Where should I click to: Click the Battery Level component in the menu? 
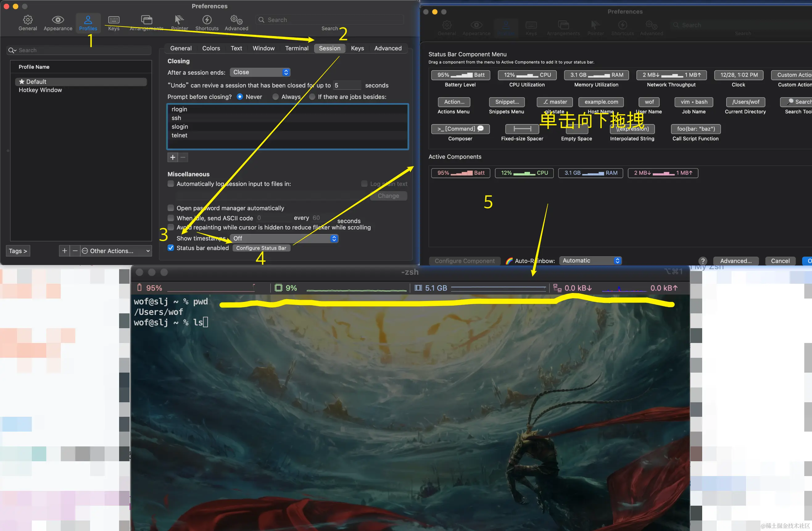coord(460,75)
